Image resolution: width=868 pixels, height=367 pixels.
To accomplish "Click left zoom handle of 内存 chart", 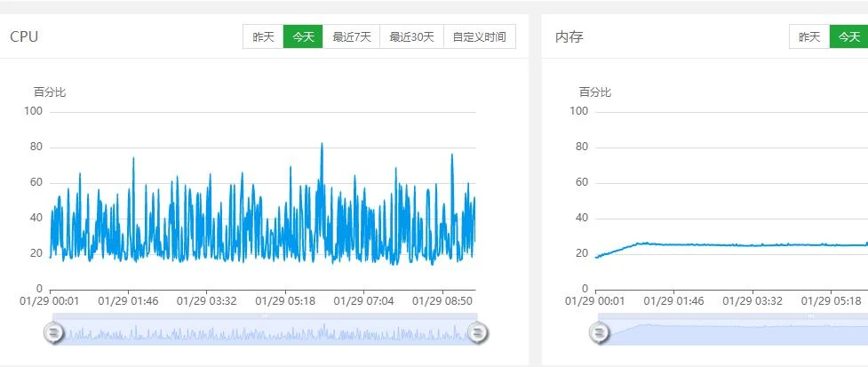I will 599,332.
